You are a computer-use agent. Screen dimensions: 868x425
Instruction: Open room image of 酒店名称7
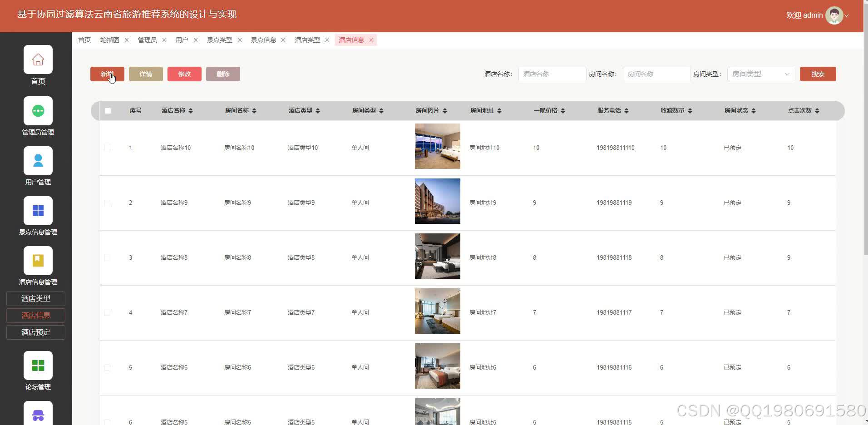tap(438, 311)
